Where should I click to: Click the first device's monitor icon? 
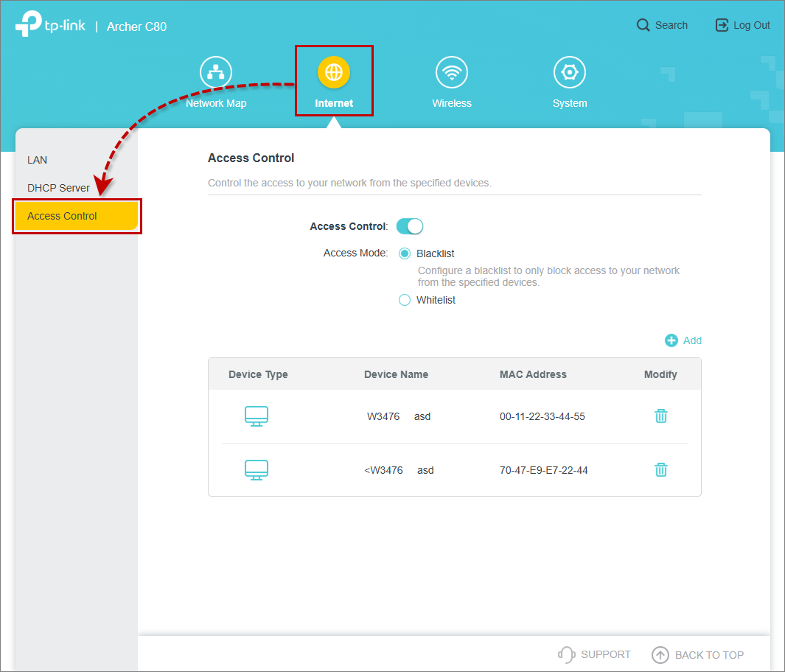pyautogui.click(x=257, y=416)
